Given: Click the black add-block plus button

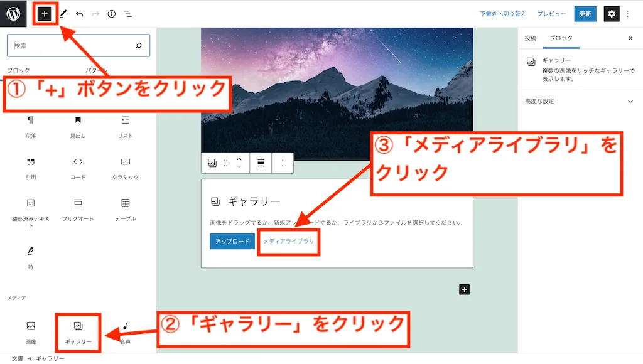Looking at the screenshot, I should coord(464,289).
